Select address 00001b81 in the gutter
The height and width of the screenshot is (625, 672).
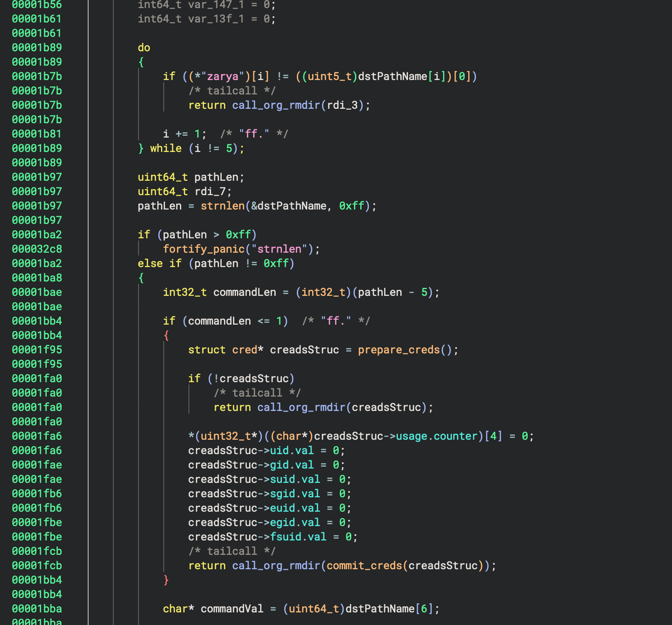point(37,134)
